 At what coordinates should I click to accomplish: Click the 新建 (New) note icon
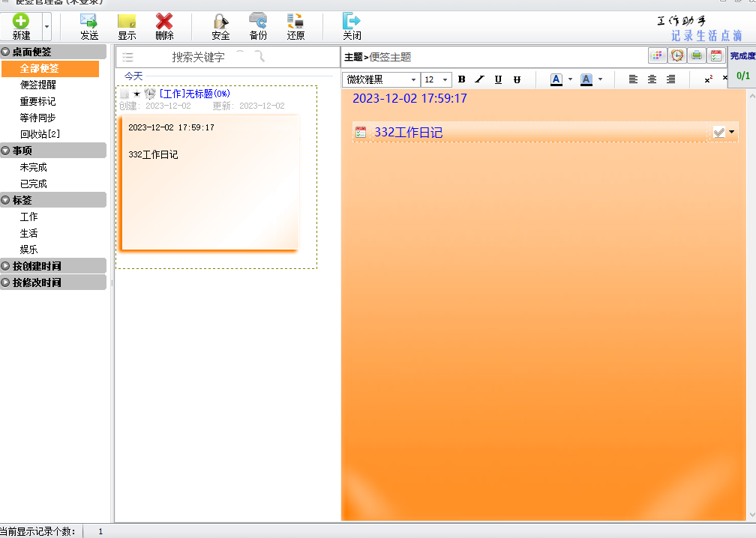(21, 22)
